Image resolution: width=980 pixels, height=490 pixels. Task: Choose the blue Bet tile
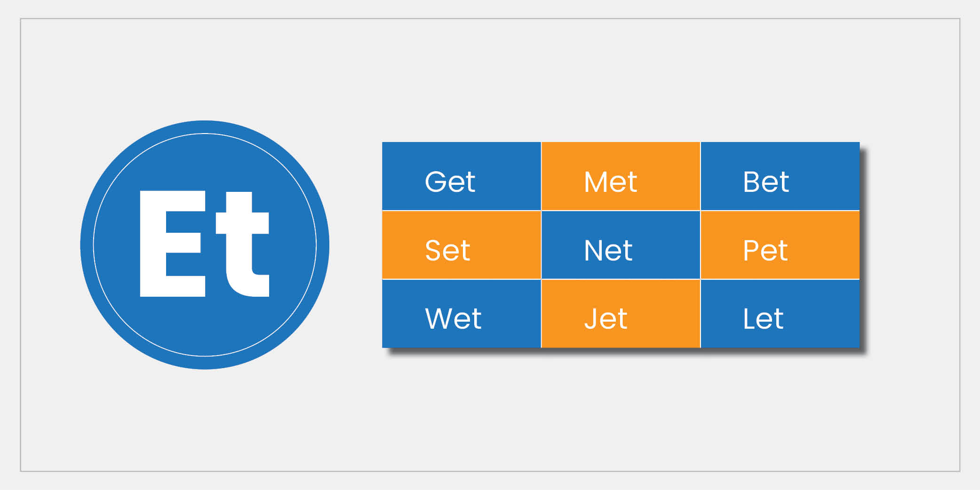click(780, 176)
